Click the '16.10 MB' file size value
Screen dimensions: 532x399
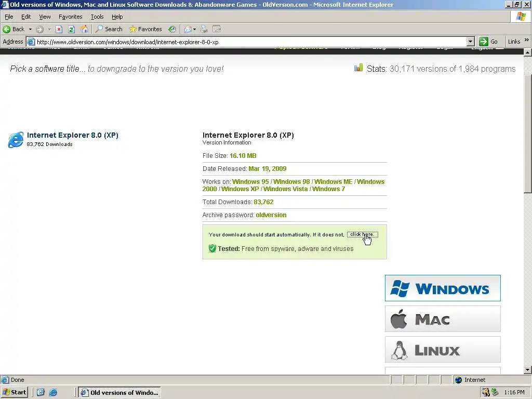(x=243, y=156)
